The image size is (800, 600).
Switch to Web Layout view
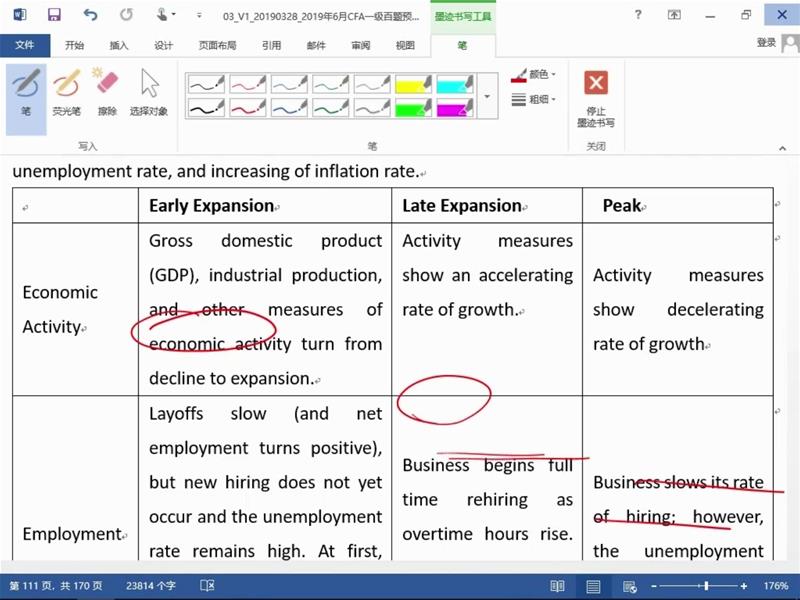pyautogui.click(x=630, y=586)
